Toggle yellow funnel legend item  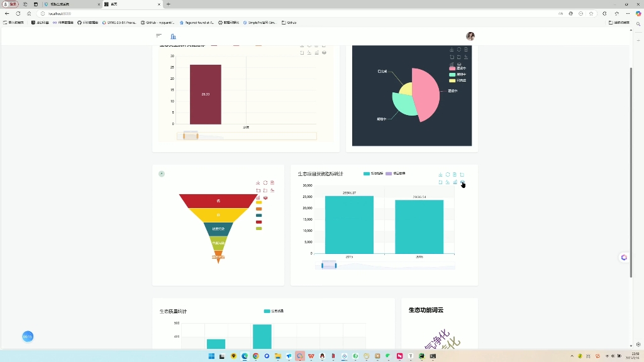click(x=258, y=202)
